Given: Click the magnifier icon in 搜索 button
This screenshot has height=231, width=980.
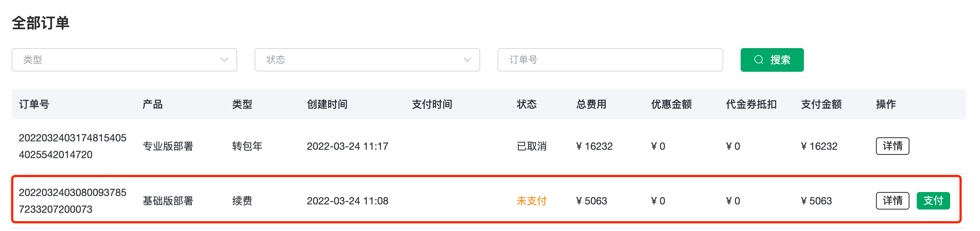Looking at the screenshot, I should pyautogui.click(x=758, y=60).
